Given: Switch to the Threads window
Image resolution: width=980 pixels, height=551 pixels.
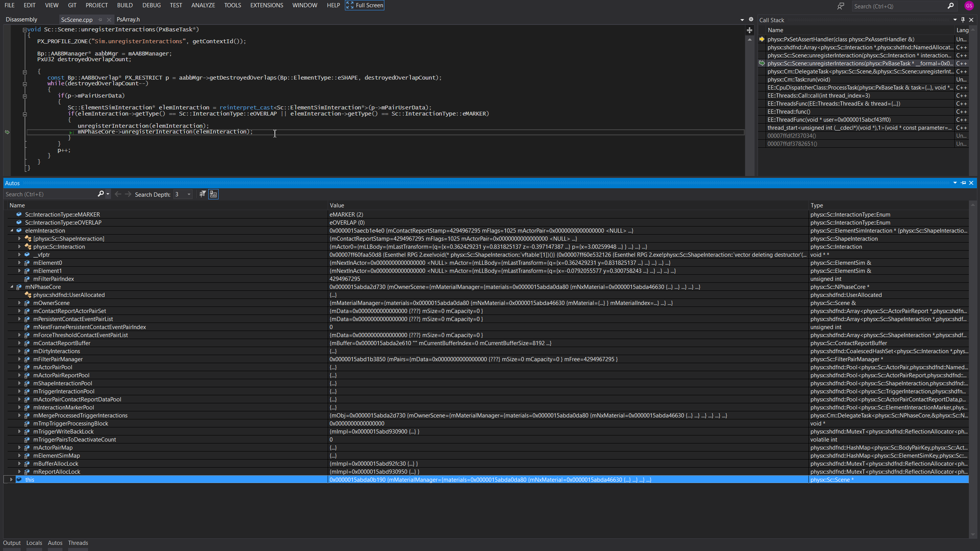Looking at the screenshot, I should pos(78,543).
